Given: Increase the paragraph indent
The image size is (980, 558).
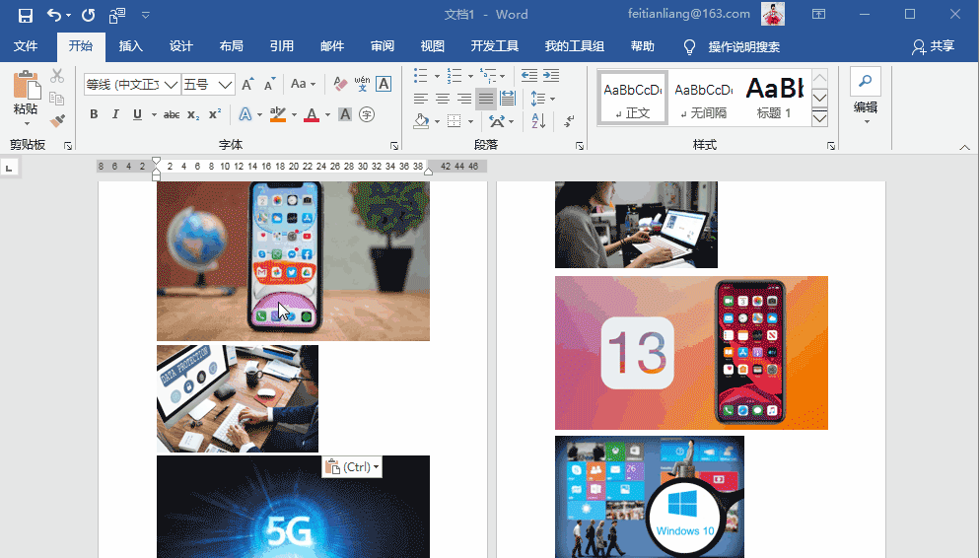Looking at the screenshot, I should pyautogui.click(x=551, y=76).
